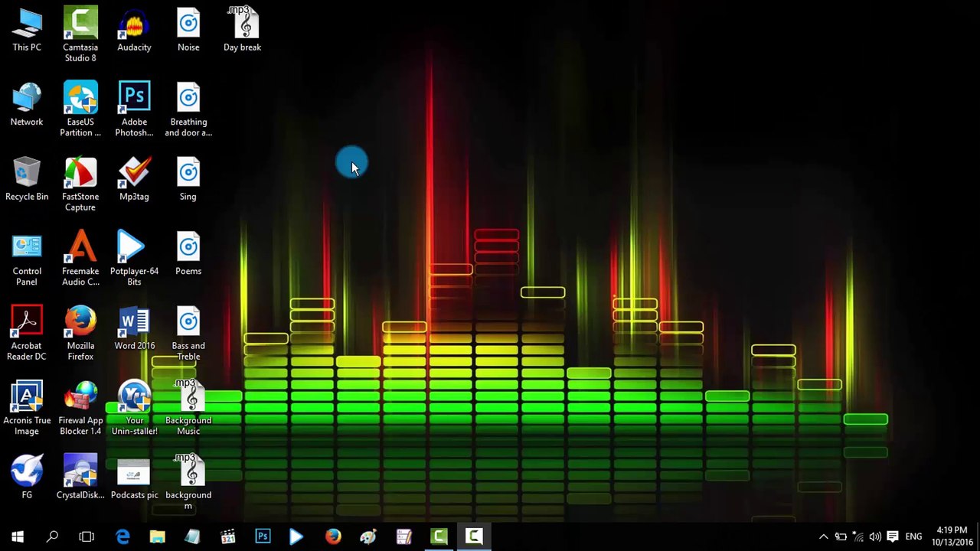Select Breathing and door audio file
The width and height of the screenshot is (980, 551).
pyautogui.click(x=188, y=109)
